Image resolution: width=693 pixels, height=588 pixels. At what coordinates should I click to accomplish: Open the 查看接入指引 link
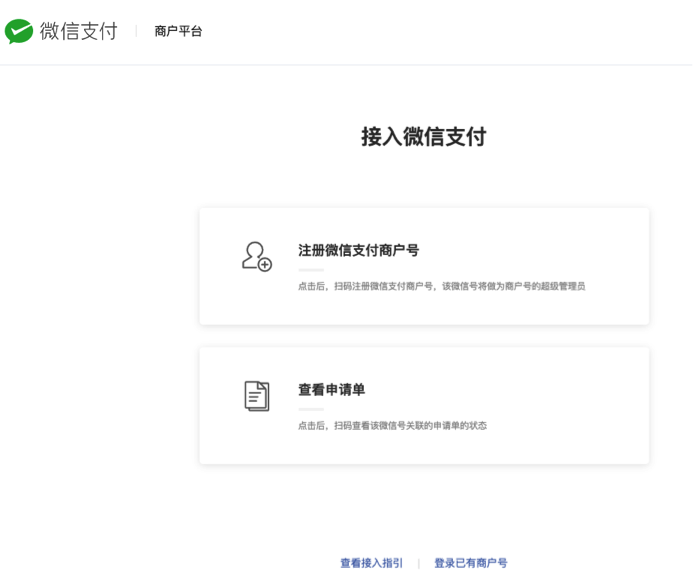click(x=372, y=563)
